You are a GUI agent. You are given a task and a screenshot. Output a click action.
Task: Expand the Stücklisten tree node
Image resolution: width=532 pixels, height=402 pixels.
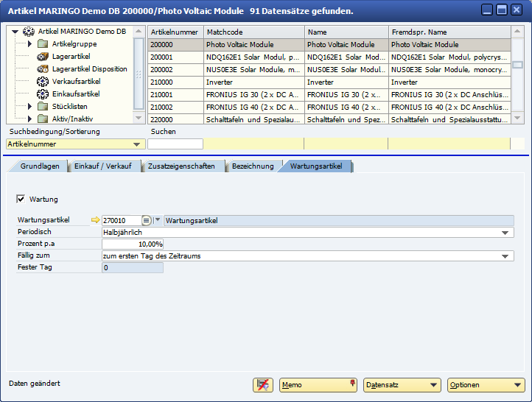[29, 107]
